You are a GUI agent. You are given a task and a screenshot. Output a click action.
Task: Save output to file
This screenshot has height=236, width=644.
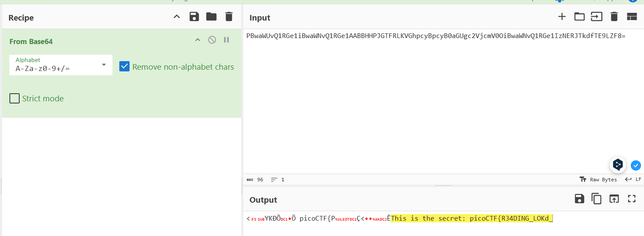click(579, 199)
